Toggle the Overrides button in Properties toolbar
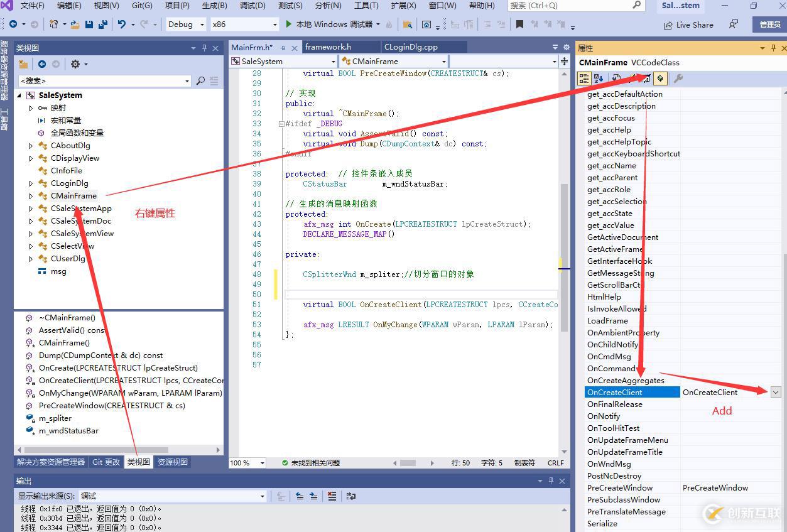The height and width of the screenshot is (532, 787). click(660, 79)
